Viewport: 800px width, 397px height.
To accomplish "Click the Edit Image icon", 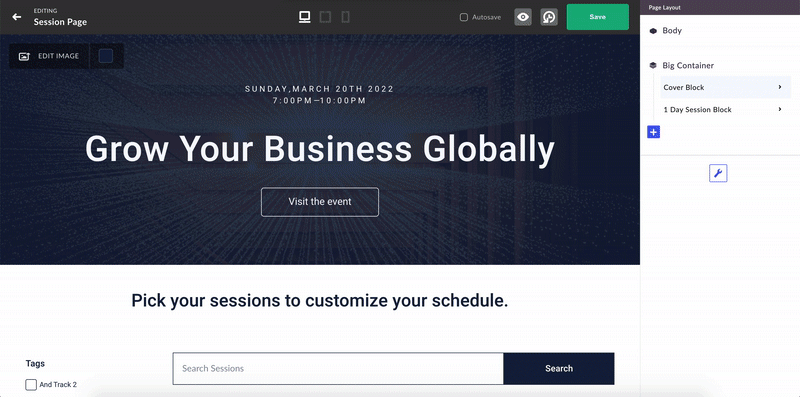I will 24,56.
